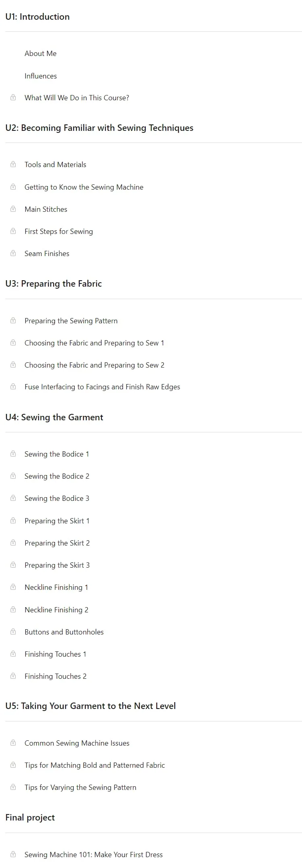Click lock icon beside Tools and Materials
Viewport: 302px width, 868px height.
(13, 164)
